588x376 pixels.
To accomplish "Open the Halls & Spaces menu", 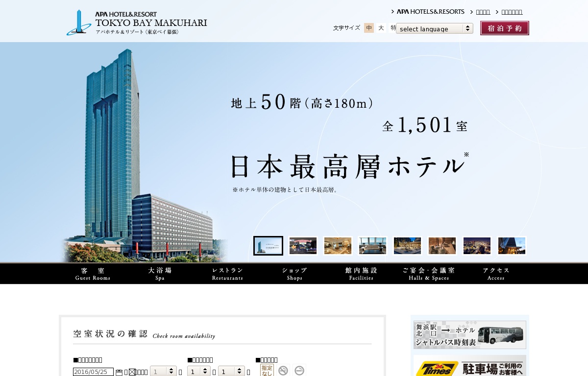I will (429, 274).
